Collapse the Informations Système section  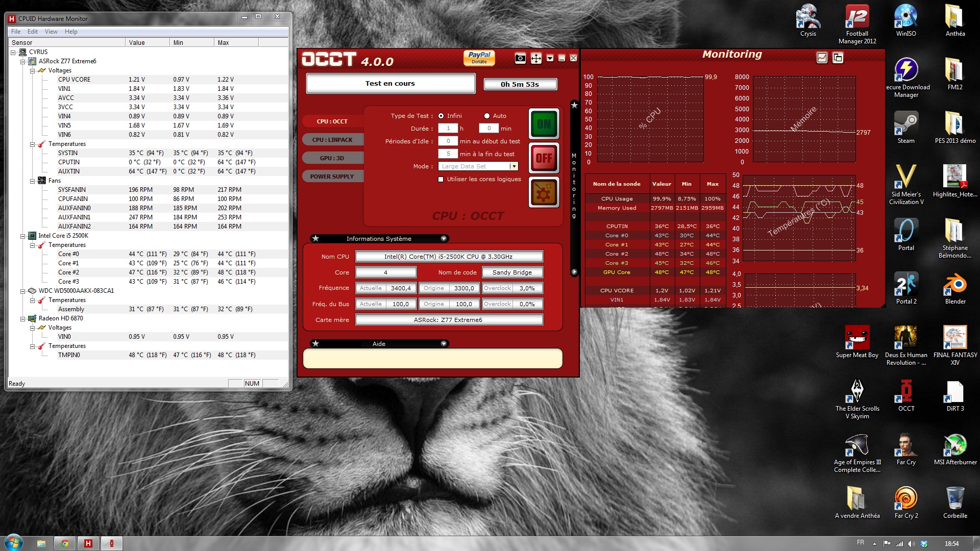point(444,238)
